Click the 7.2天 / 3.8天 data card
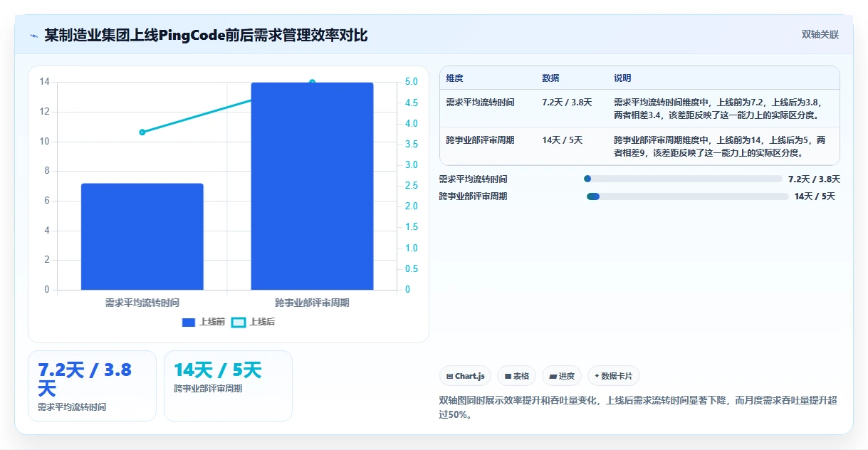 click(x=92, y=386)
